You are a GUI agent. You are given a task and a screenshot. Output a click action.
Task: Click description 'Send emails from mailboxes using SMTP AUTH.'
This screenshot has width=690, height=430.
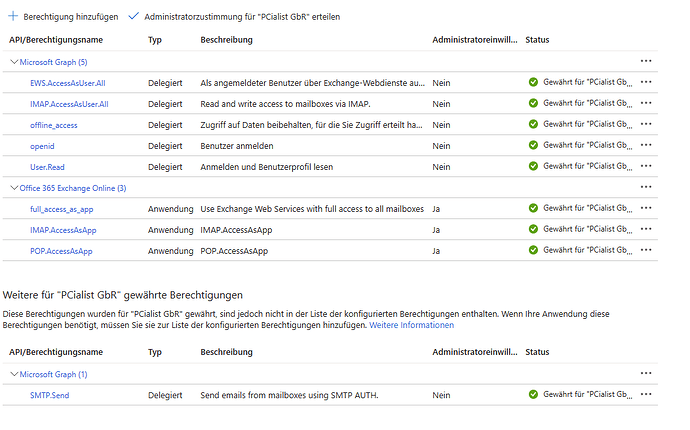[289, 395]
